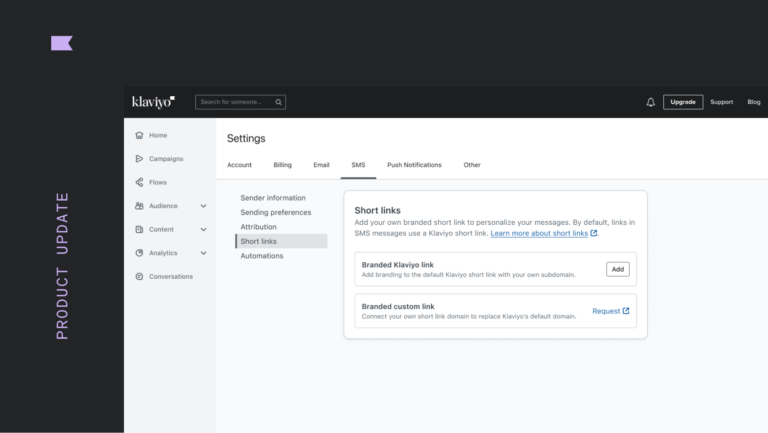
Task: Open the Support link
Action: 721,102
